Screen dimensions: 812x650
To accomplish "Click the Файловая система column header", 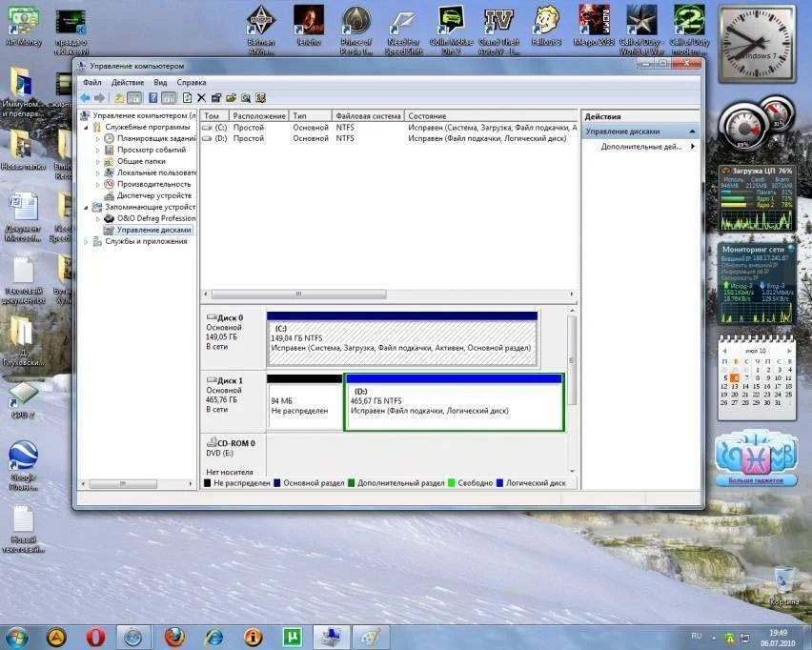I will (367, 115).
